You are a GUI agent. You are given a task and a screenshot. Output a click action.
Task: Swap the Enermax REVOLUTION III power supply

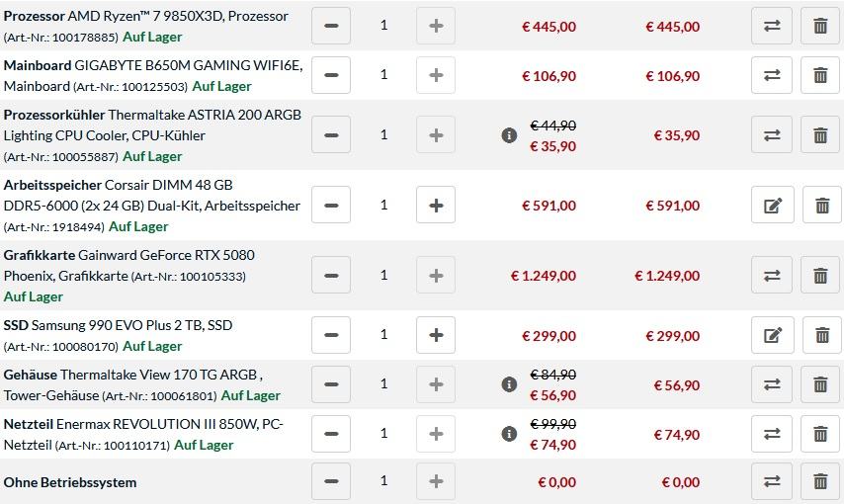(x=772, y=433)
